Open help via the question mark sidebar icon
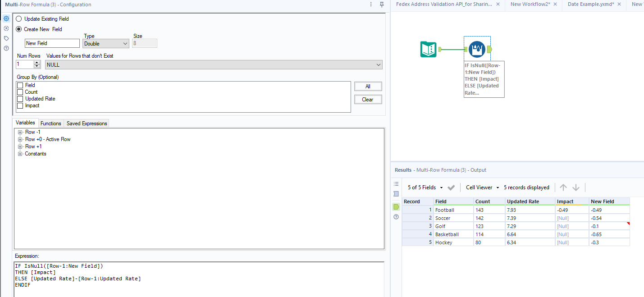Viewport: 644px width, 297px height. [6, 48]
